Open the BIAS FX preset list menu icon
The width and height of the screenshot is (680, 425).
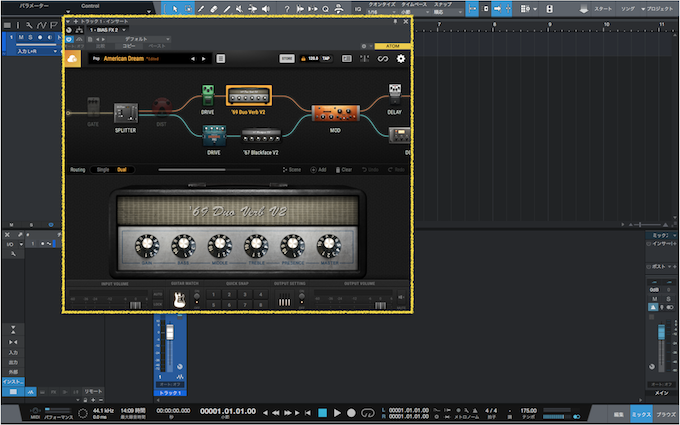pos(221,59)
